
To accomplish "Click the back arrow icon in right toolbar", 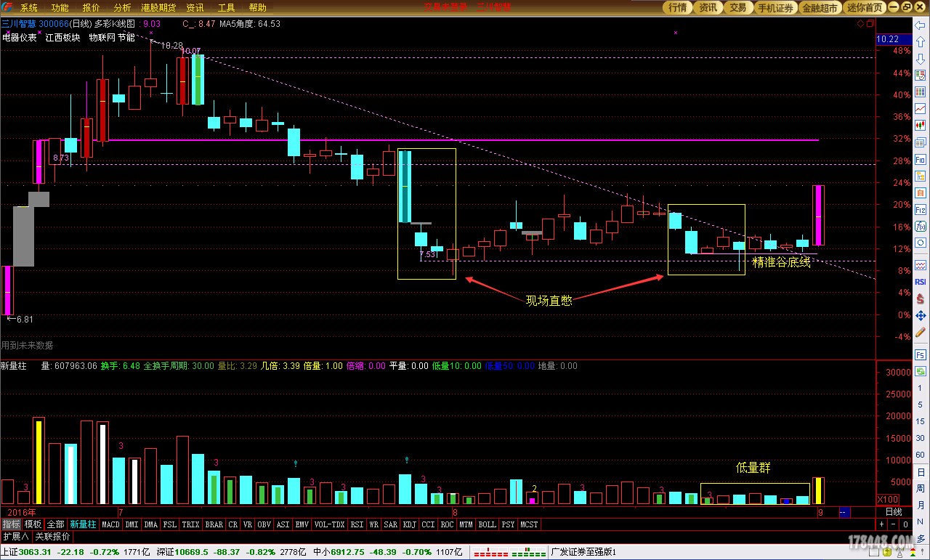I will [921, 25].
